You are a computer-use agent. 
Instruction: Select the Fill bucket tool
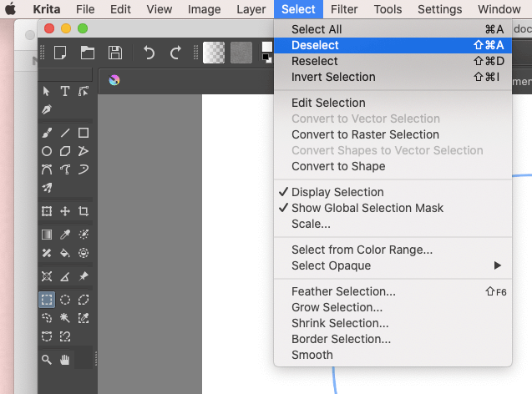pyautogui.click(x=65, y=253)
